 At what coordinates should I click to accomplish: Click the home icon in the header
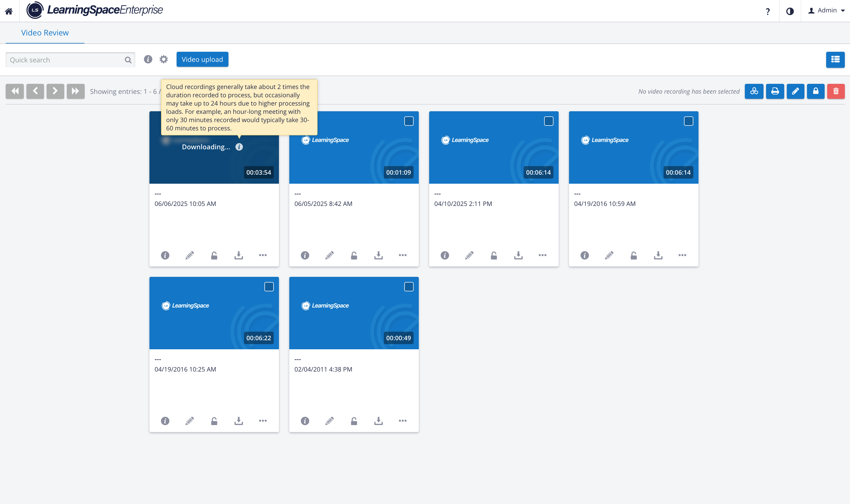[x=9, y=11]
